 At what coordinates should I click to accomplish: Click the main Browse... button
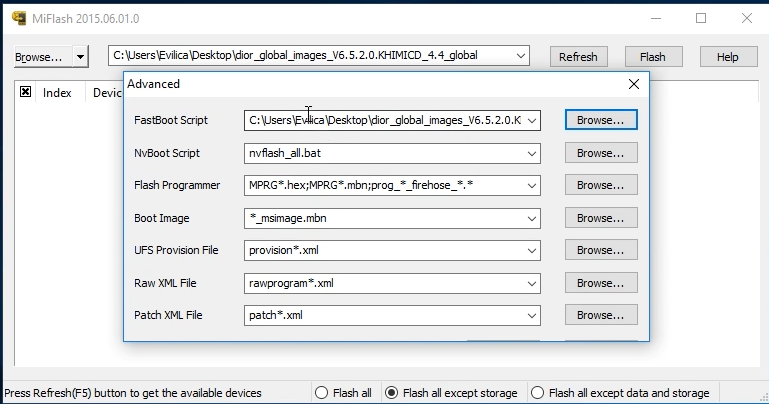point(44,57)
